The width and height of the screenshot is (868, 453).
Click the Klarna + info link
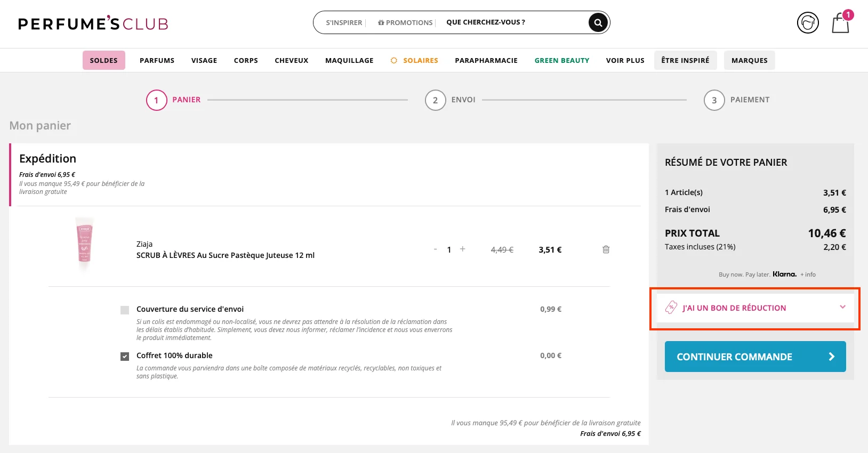coord(808,274)
